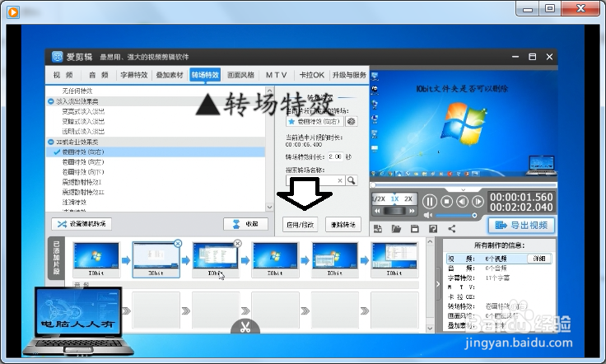Click the new project icon below preview
The height and width of the screenshot is (364, 606).
378,229
